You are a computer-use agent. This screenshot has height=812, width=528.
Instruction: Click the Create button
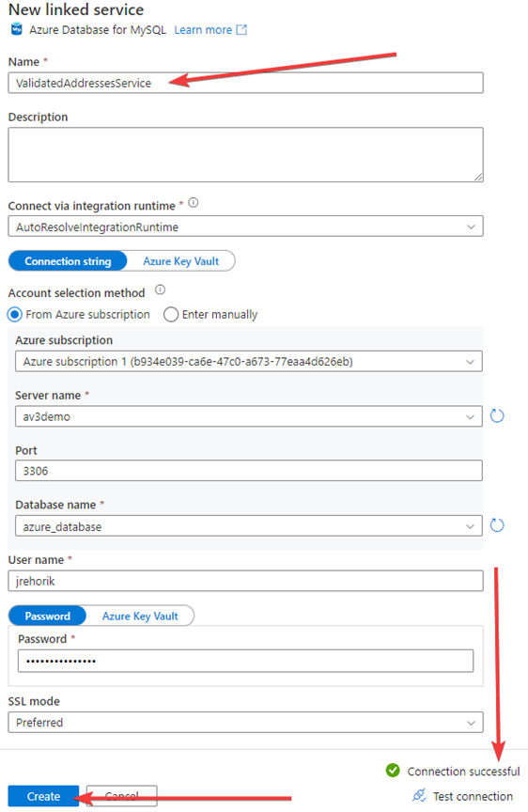point(43,796)
